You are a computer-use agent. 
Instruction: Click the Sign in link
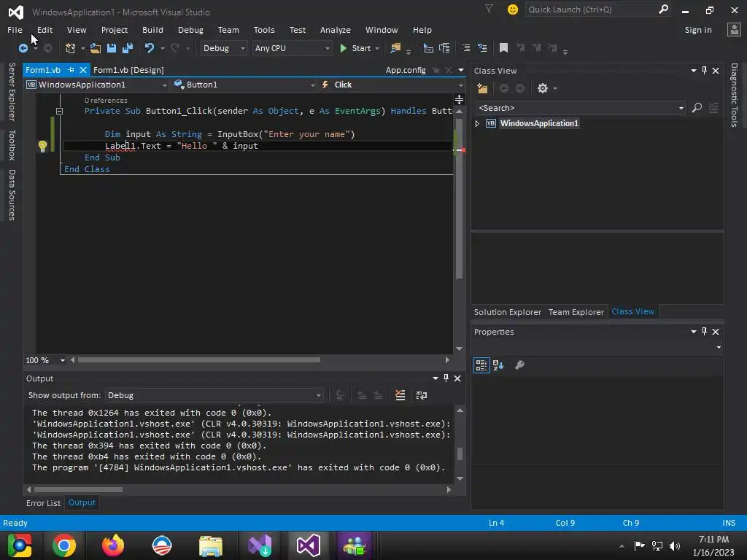click(x=698, y=30)
